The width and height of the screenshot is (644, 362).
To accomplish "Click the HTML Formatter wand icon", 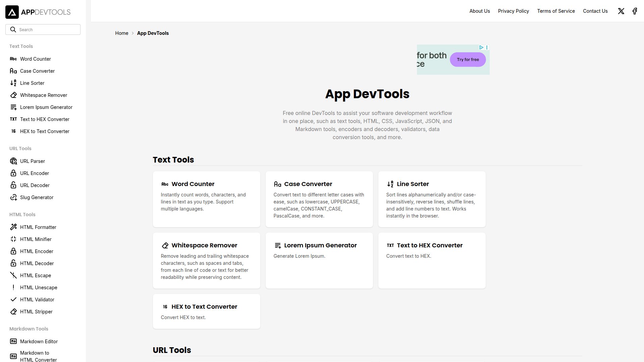I will pos(13,227).
